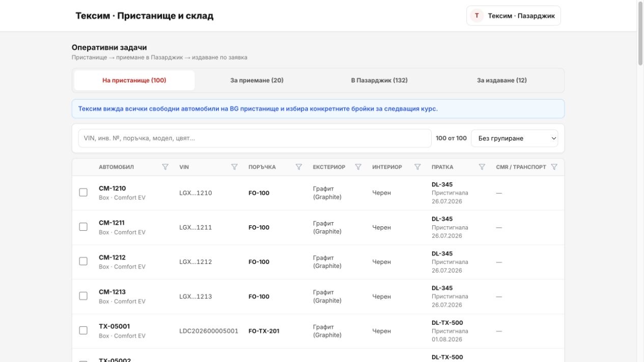The width and height of the screenshot is (644, 362).
Task: Select the CM-1210 vehicle name
Action: [x=112, y=188]
